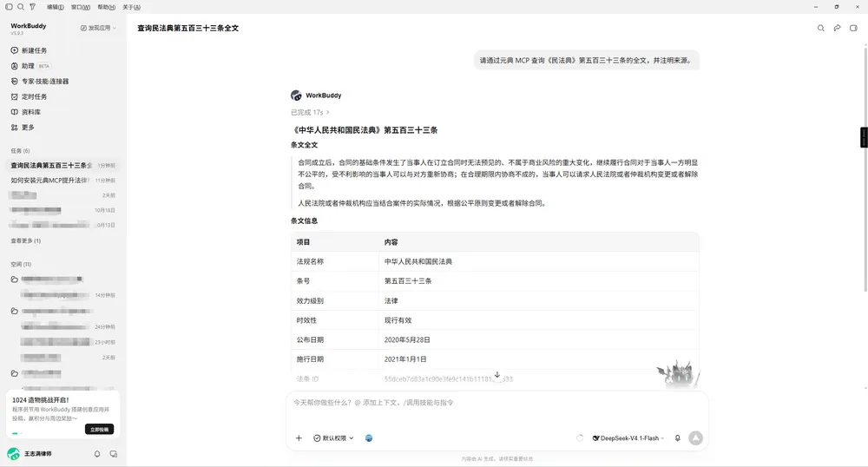The width and height of the screenshot is (868, 467).
Task: Open the 帮助(H) menu
Action: pyautogui.click(x=106, y=7)
